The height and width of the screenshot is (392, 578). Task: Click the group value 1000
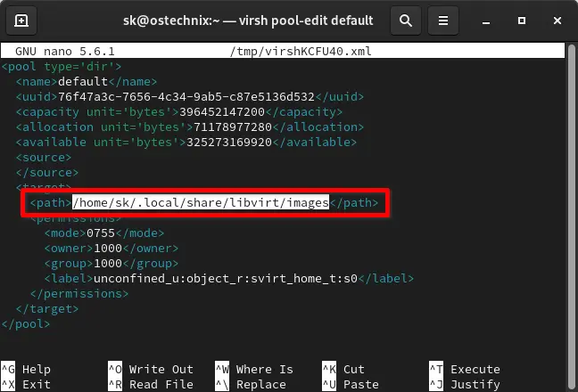(x=108, y=264)
